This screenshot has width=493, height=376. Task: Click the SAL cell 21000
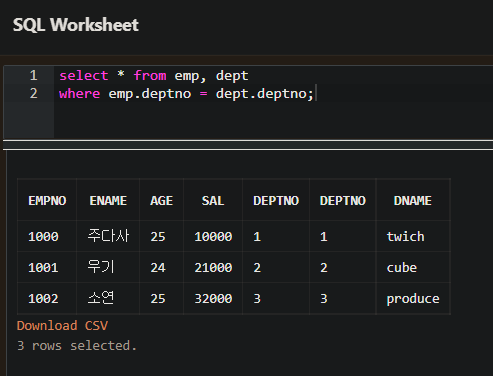[213, 267]
